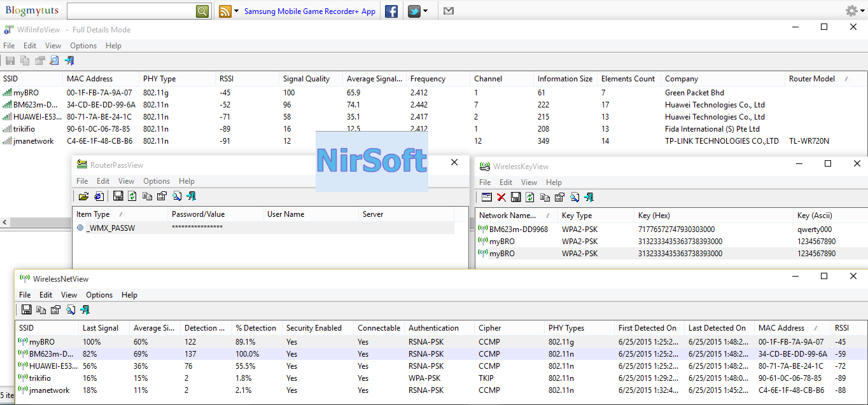Image resolution: width=868 pixels, height=405 pixels.
Task: Click Add key icon in WirelessKeyView toolbar
Action: pos(487,197)
